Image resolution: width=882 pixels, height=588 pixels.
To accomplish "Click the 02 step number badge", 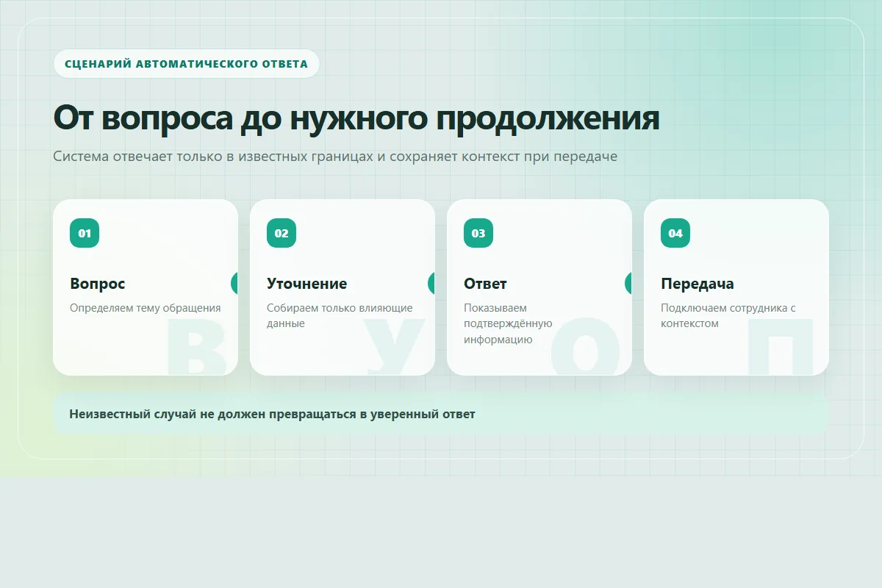I will pyautogui.click(x=282, y=233).
